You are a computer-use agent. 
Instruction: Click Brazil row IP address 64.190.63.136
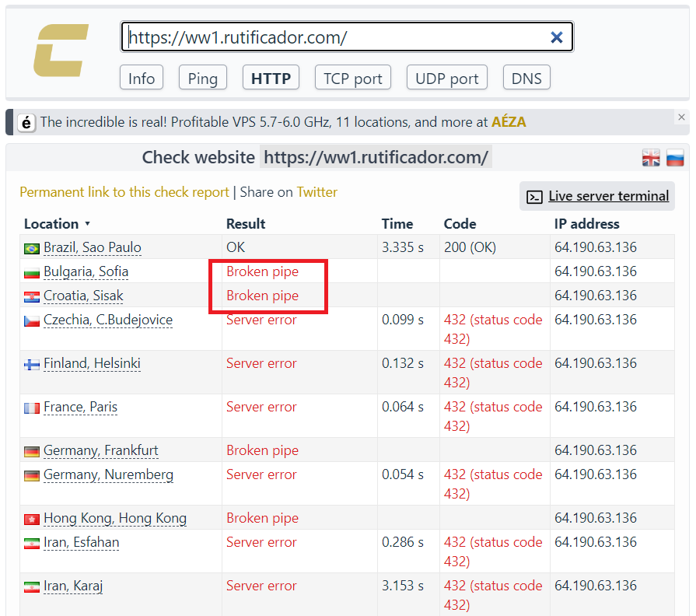596,247
